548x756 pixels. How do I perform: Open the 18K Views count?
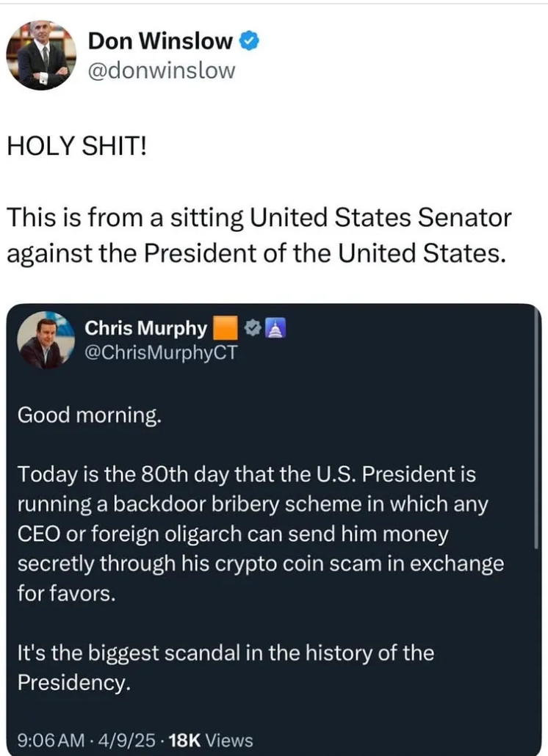click(211, 741)
